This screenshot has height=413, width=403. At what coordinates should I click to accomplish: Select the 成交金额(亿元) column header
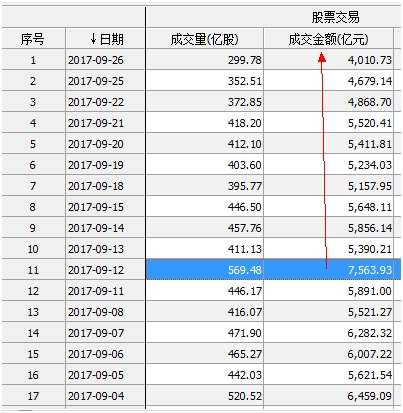click(328, 39)
